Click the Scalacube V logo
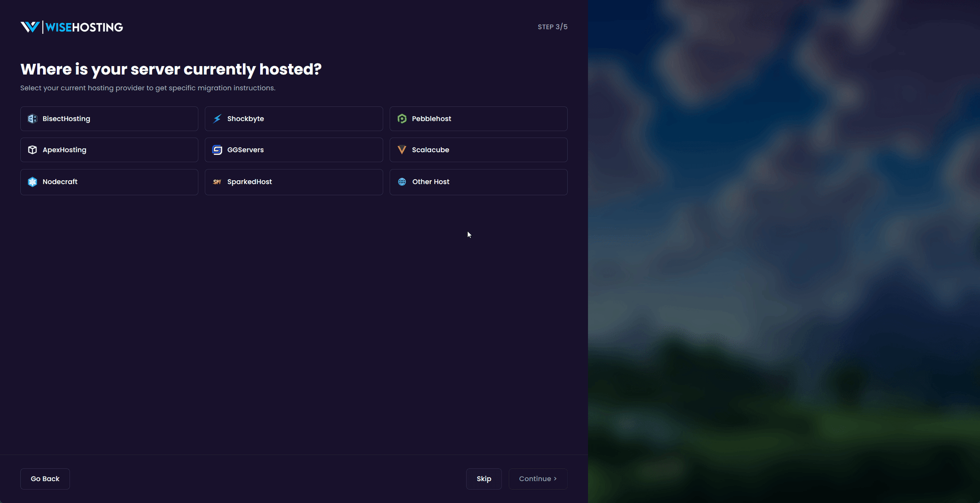 (x=402, y=150)
